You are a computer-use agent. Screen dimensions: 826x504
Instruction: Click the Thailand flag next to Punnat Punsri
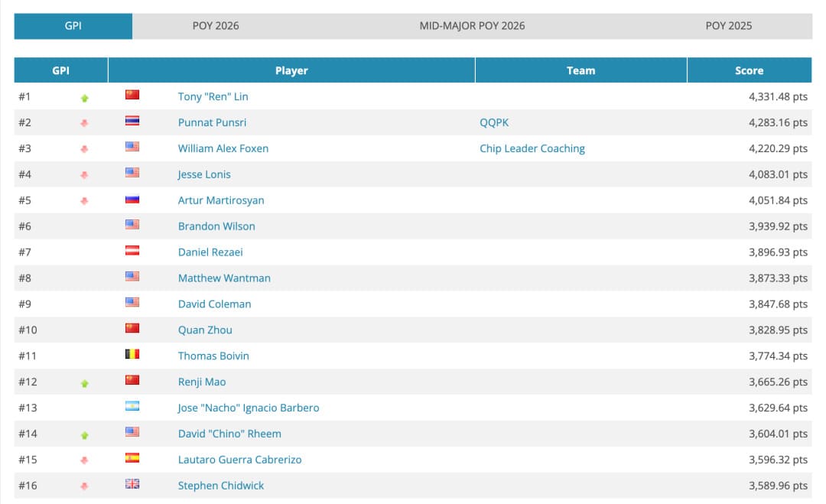[x=132, y=122]
